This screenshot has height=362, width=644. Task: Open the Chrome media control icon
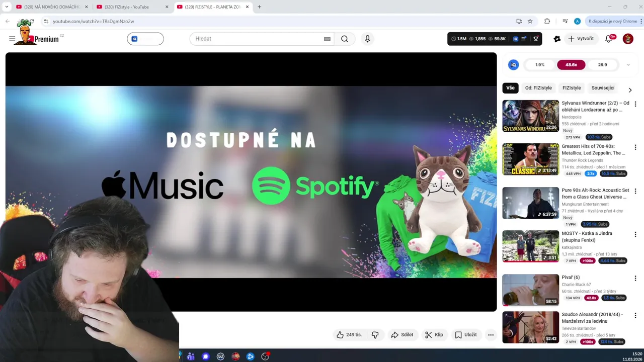click(x=565, y=21)
